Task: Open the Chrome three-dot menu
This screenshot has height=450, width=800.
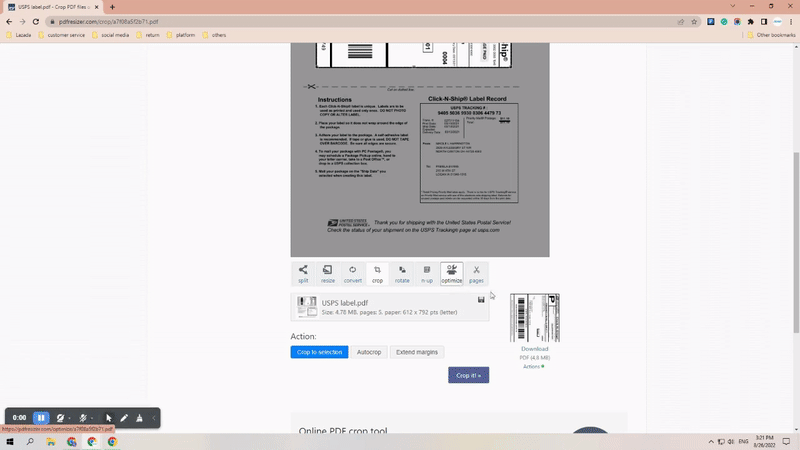Action: (791, 21)
